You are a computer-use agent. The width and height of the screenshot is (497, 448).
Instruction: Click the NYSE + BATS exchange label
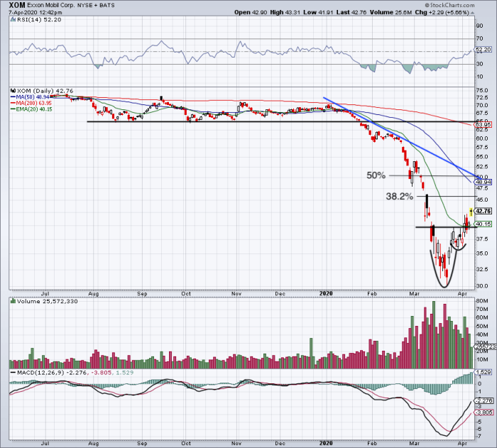click(96, 6)
